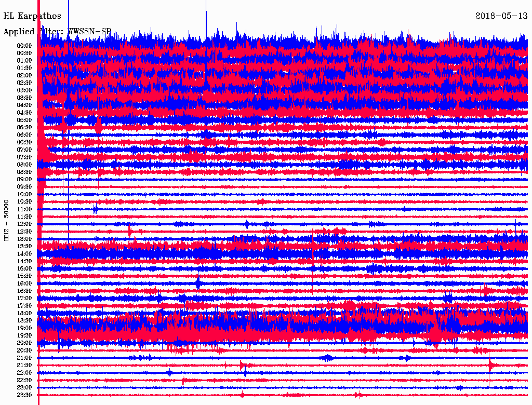
Task: Select the 06:30 time label
Action: [x=24, y=142]
